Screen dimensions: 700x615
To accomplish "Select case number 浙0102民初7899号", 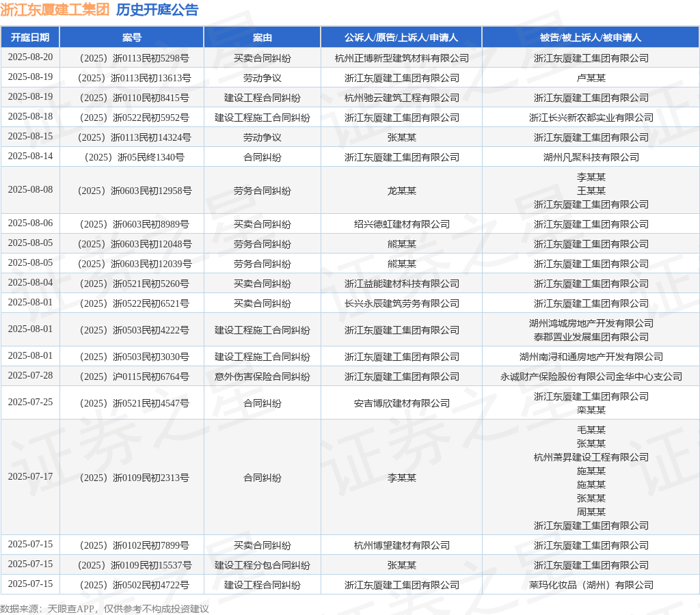I will (x=151, y=546).
